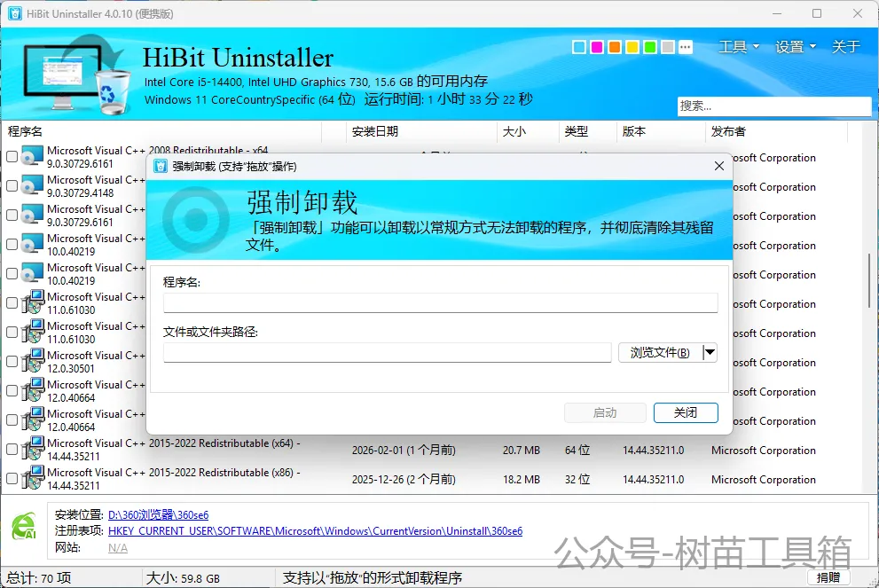Close the 强制卸载 dialog
Viewport: 879px width, 588px height.
719,167
